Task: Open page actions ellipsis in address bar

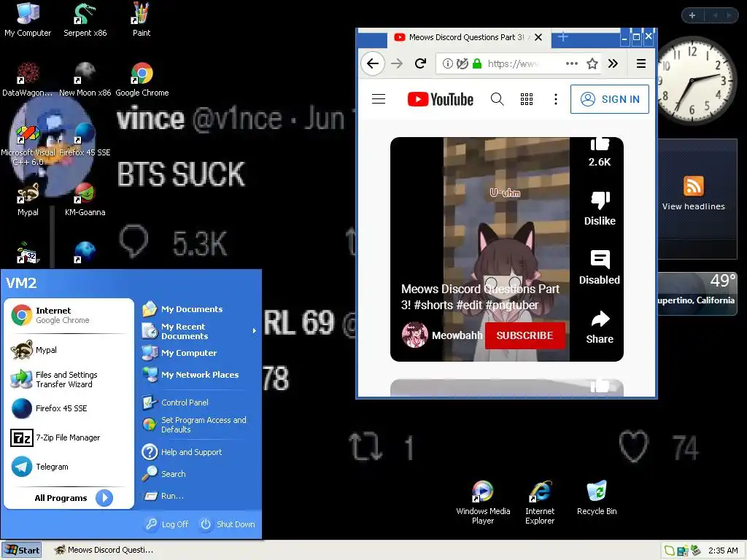Action: pos(572,63)
